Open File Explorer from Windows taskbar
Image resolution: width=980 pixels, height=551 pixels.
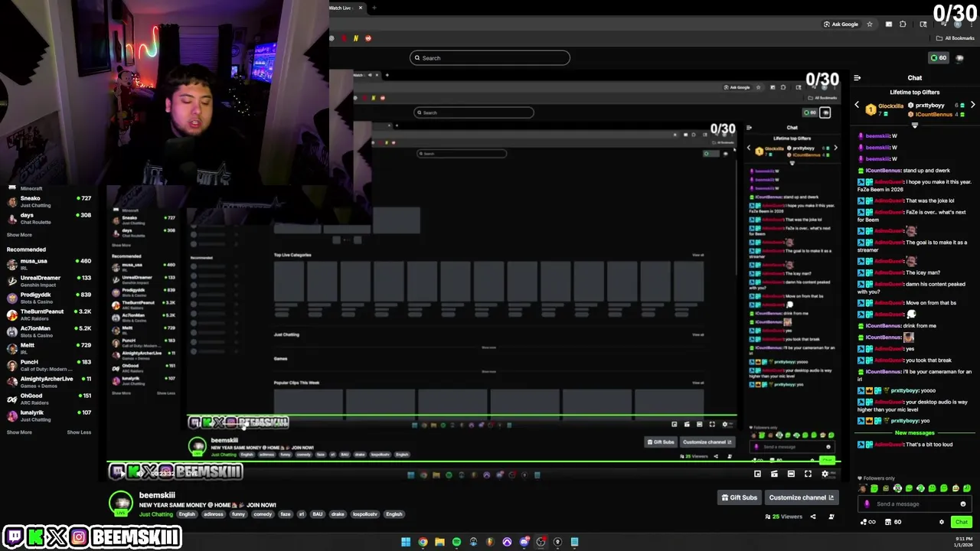coord(439,542)
